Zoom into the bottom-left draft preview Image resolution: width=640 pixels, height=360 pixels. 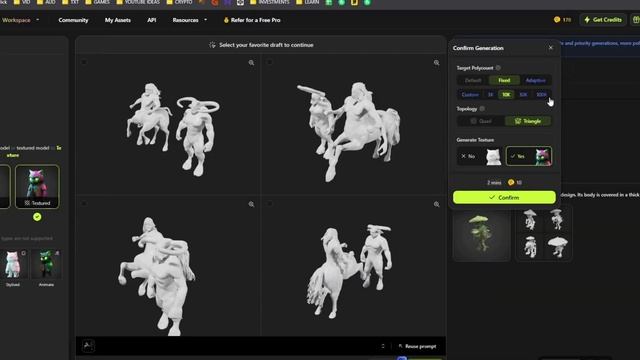pos(251,204)
